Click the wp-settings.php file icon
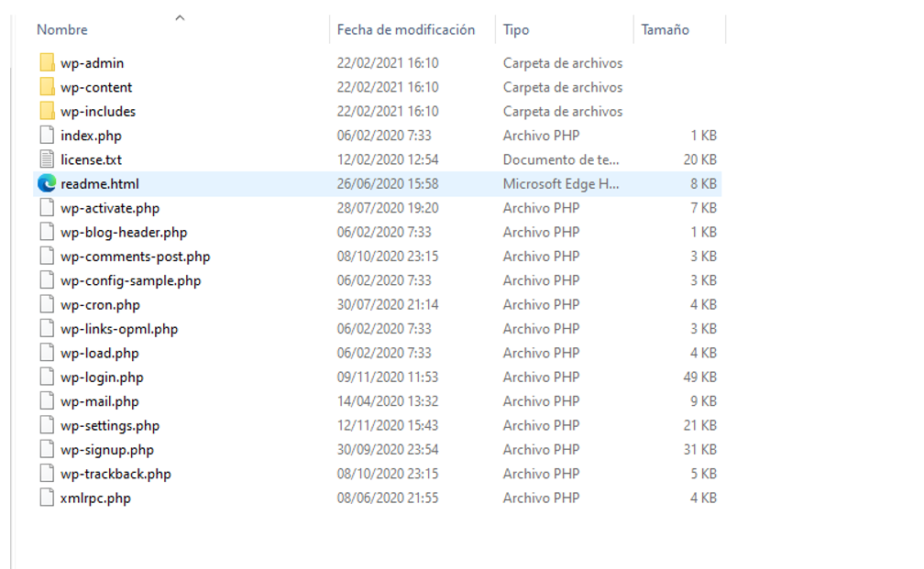 click(x=47, y=425)
